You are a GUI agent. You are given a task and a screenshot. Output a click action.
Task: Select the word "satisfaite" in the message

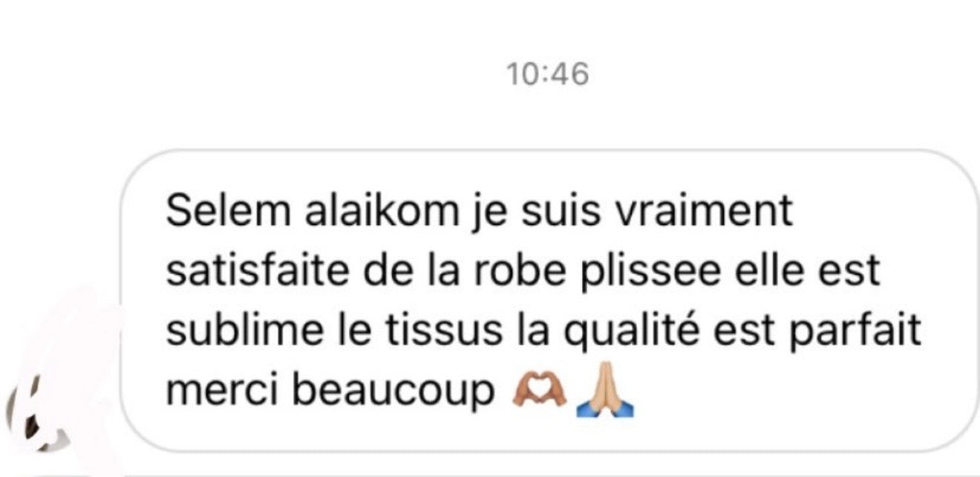pyautogui.click(x=257, y=271)
